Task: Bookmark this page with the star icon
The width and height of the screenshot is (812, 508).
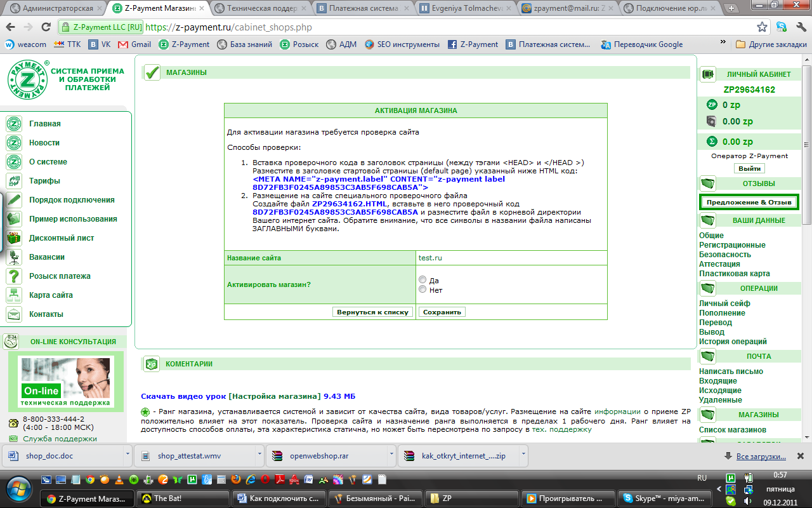Action: pos(762,27)
